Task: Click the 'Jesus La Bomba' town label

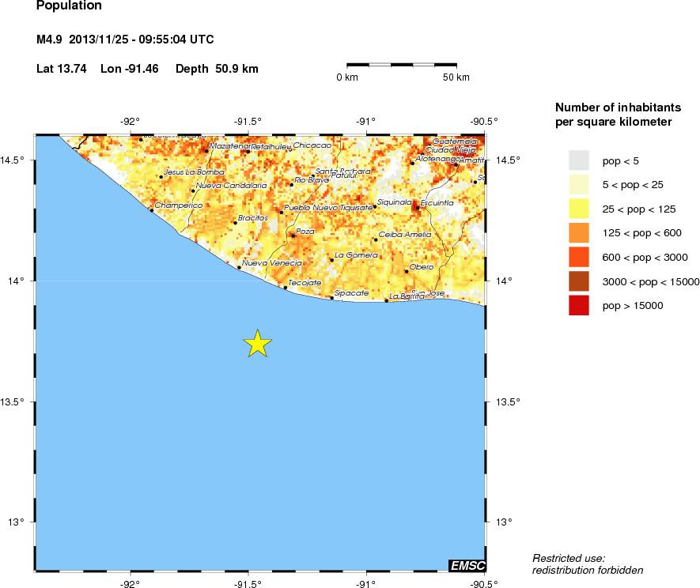Action: (x=195, y=171)
